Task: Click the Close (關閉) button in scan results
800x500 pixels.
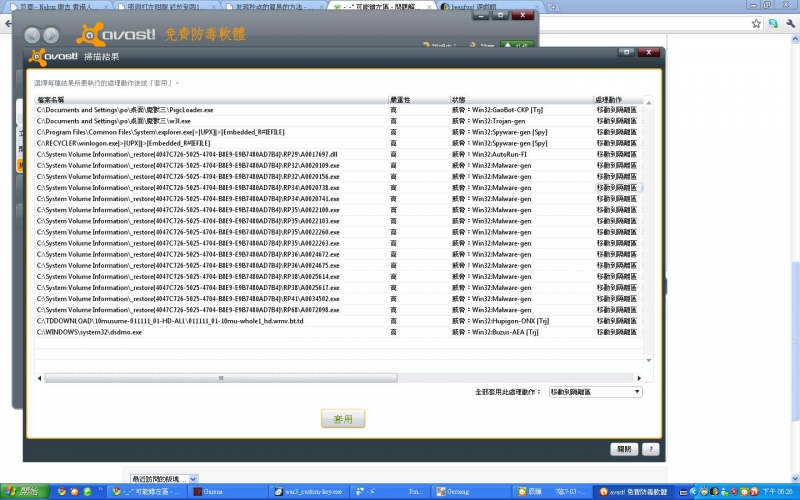Action: (624, 449)
